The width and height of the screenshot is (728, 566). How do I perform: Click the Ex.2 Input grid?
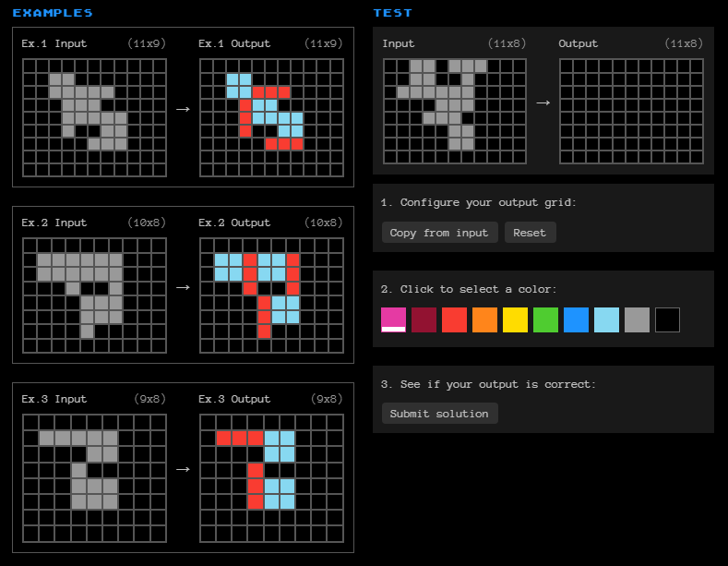tap(94, 295)
